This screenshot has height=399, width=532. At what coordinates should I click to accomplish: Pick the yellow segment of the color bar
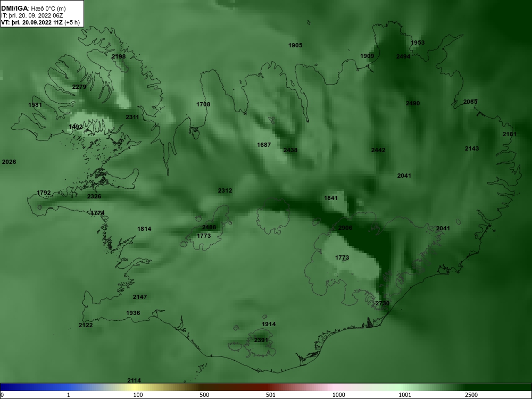pyautogui.click(x=136, y=387)
